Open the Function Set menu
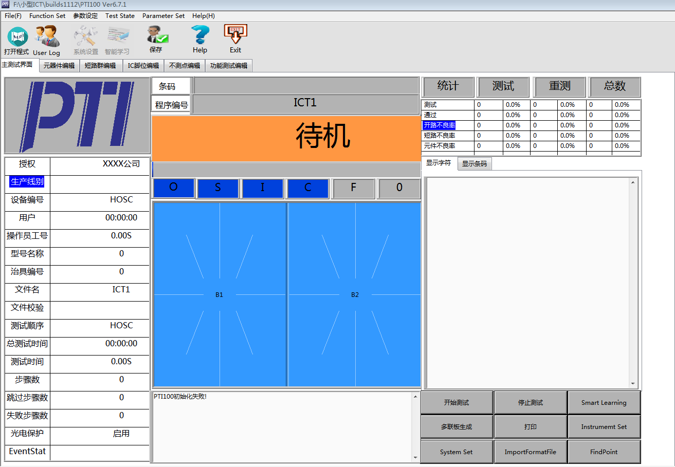The height and width of the screenshot is (467, 675). click(47, 16)
